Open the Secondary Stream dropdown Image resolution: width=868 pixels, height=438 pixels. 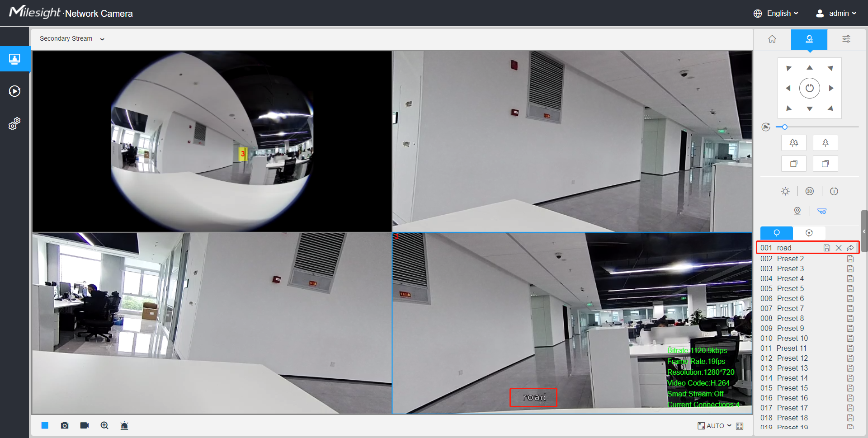pyautogui.click(x=72, y=39)
